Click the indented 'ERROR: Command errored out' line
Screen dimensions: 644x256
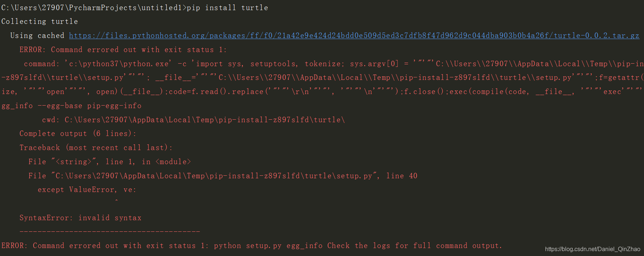123,50
